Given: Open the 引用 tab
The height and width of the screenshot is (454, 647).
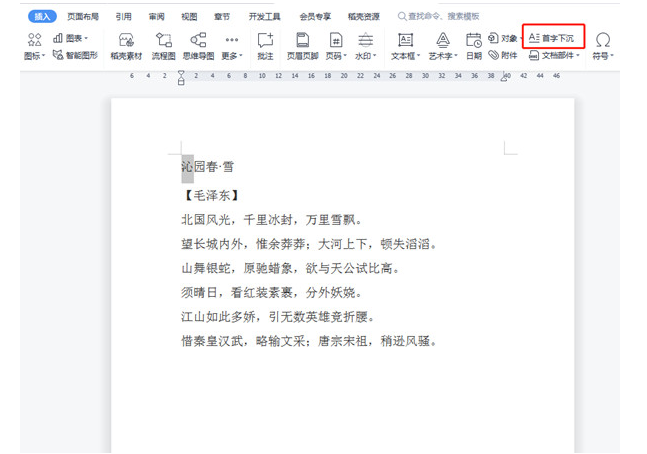Looking at the screenshot, I should (123, 17).
